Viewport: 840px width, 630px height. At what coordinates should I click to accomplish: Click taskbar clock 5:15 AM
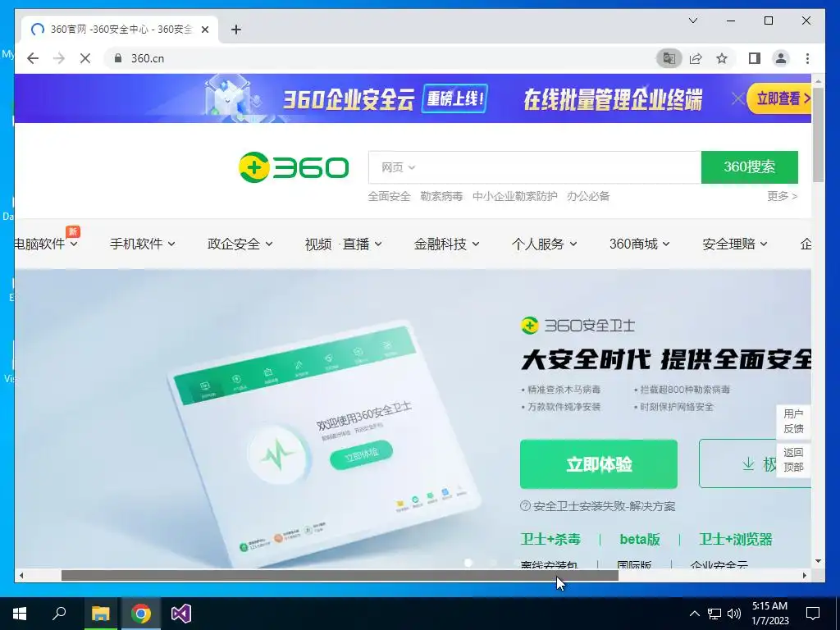point(769,614)
